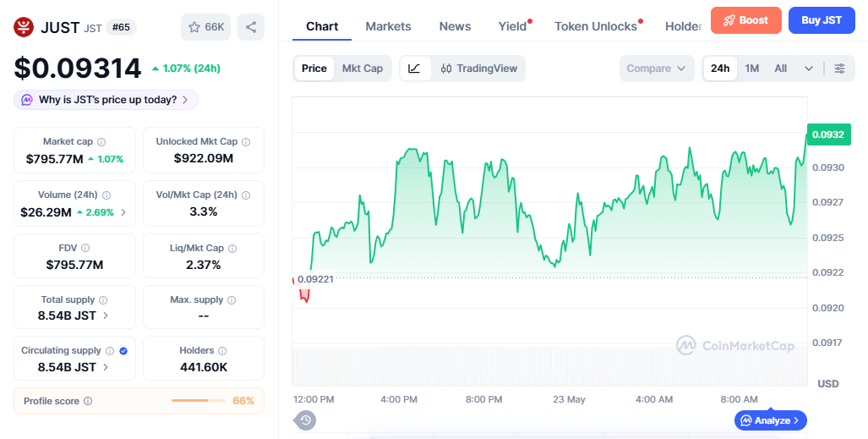This screenshot has height=439, width=868.
Task: Click the $26.29M volume value
Action: (46, 212)
